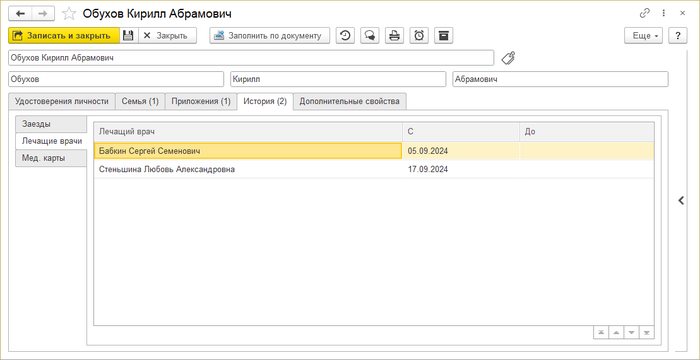The height and width of the screenshot is (360, 700).
Task: Switch to Удостоверения личности tab
Action: point(62,101)
